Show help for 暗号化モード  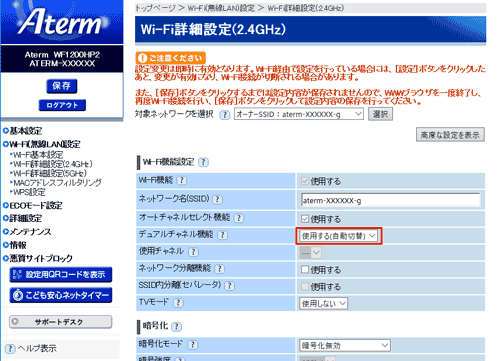tap(192, 345)
